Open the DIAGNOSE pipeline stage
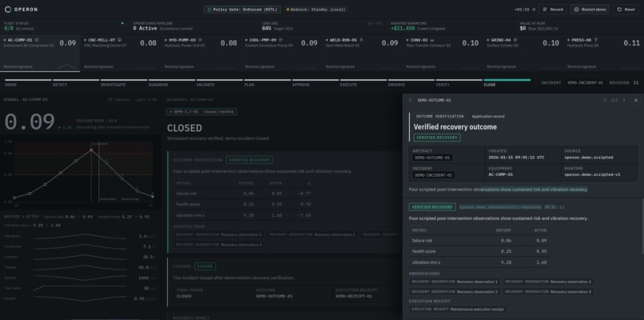This screenshot has width=644, height=320. [x=172, y=82]
